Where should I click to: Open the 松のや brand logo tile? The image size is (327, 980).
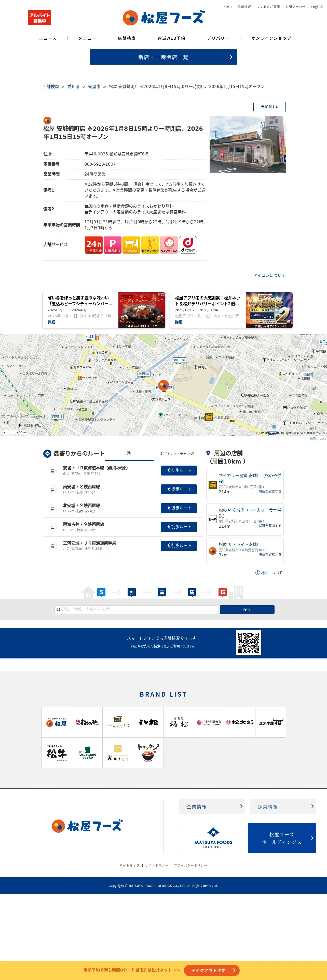(x=87, y=722)
